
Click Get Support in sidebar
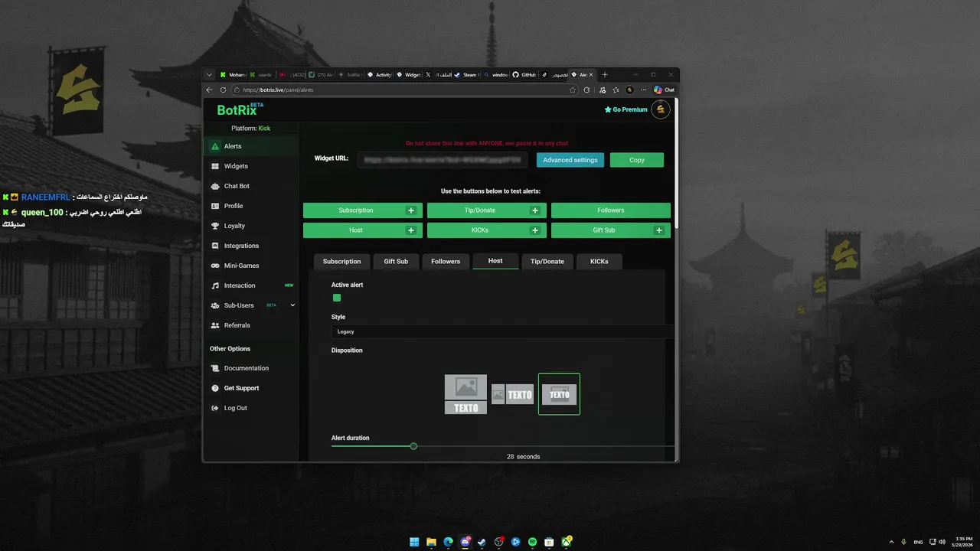click(x=251, y=388)
